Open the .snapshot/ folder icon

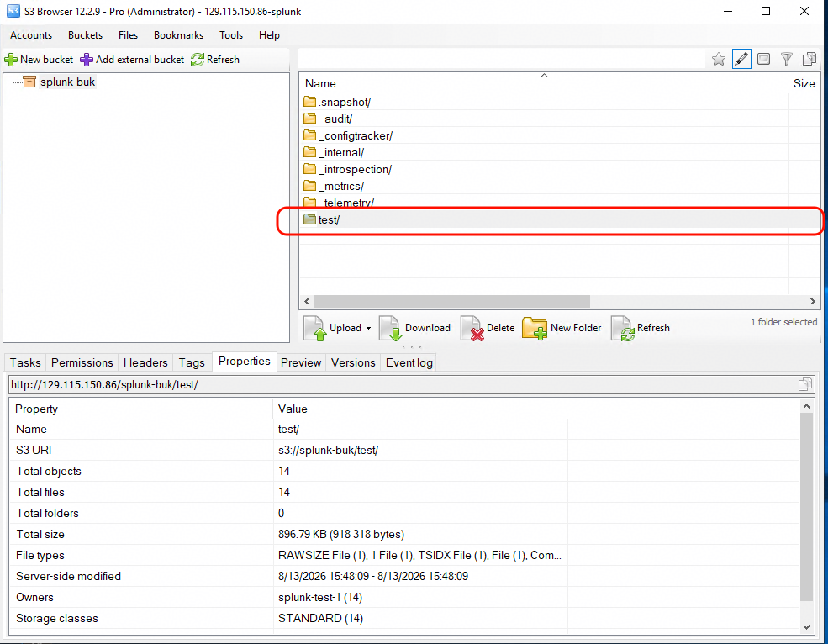pyautogui.click(x=310, y=102)
